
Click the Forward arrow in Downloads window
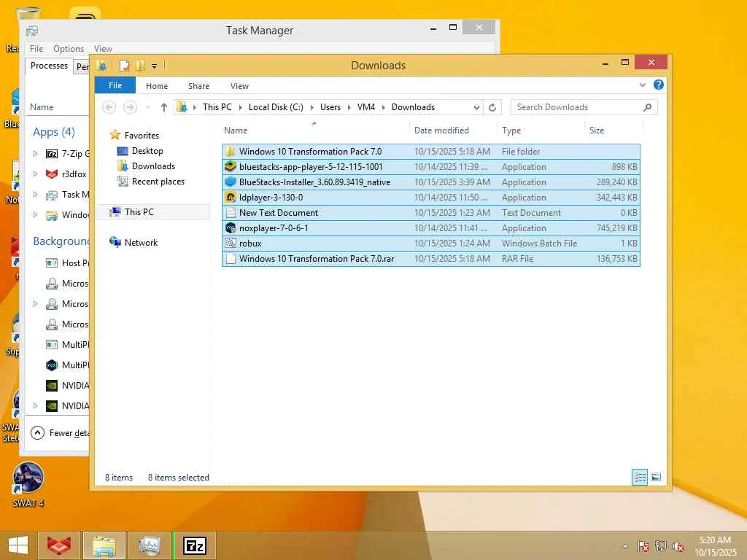[130, 107]
